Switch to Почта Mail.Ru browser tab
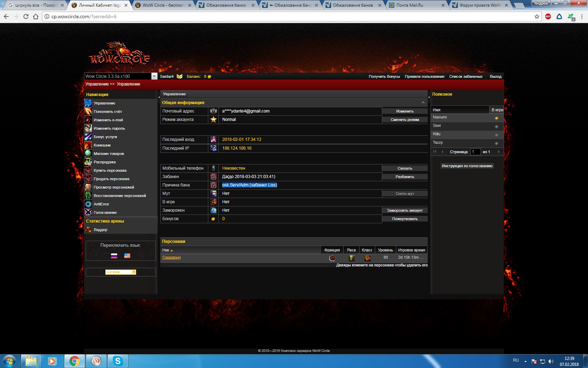Viewport: 588px width, 368px height. (x=416, y=5)
